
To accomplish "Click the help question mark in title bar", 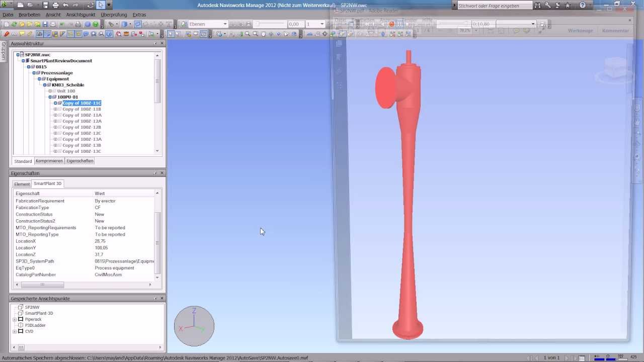I will point(583,6).
